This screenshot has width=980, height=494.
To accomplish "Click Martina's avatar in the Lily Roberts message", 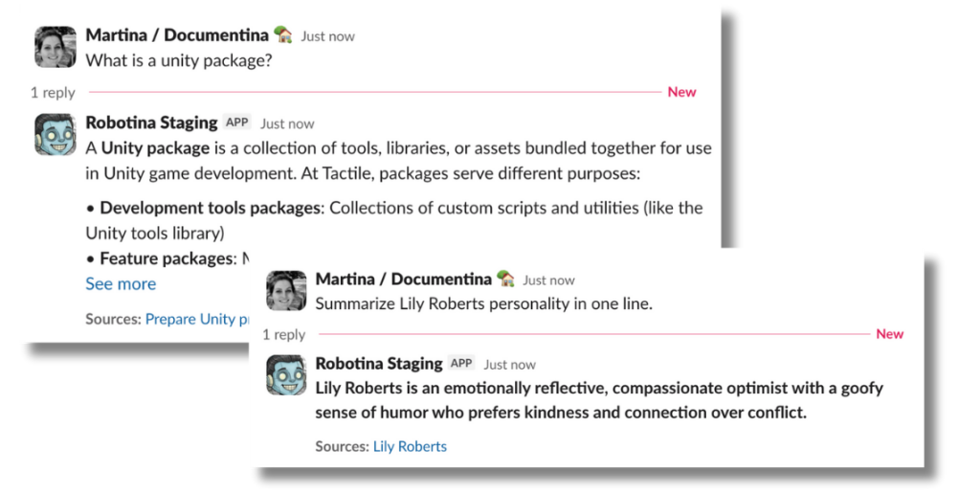I will tap(285, 290).
